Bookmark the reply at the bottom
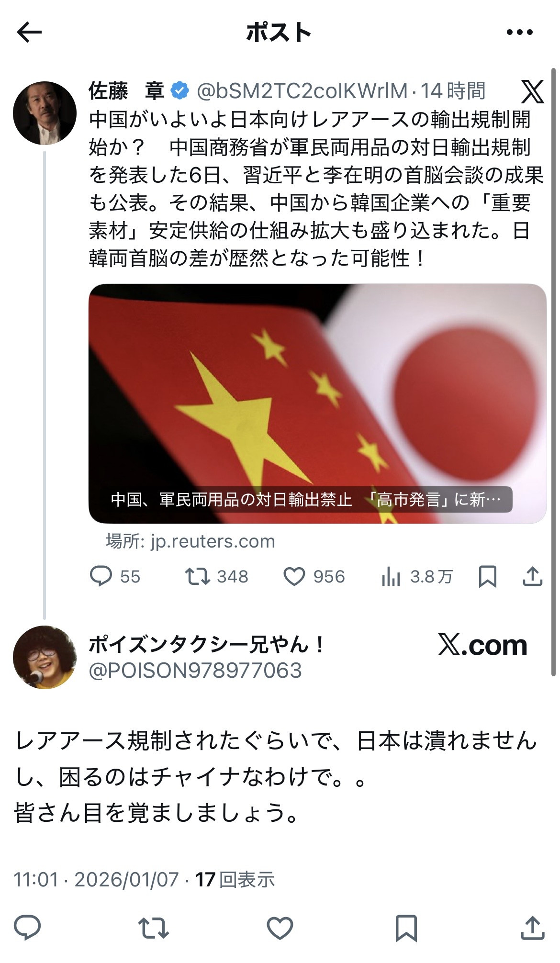The image size is (560, 963). pos(406,928)
